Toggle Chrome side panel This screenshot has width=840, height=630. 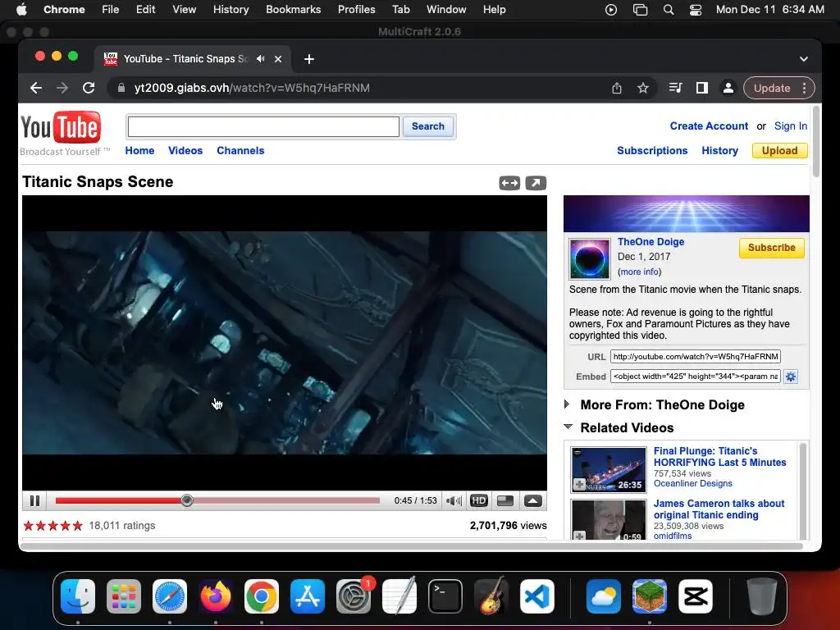coord(702,88)
